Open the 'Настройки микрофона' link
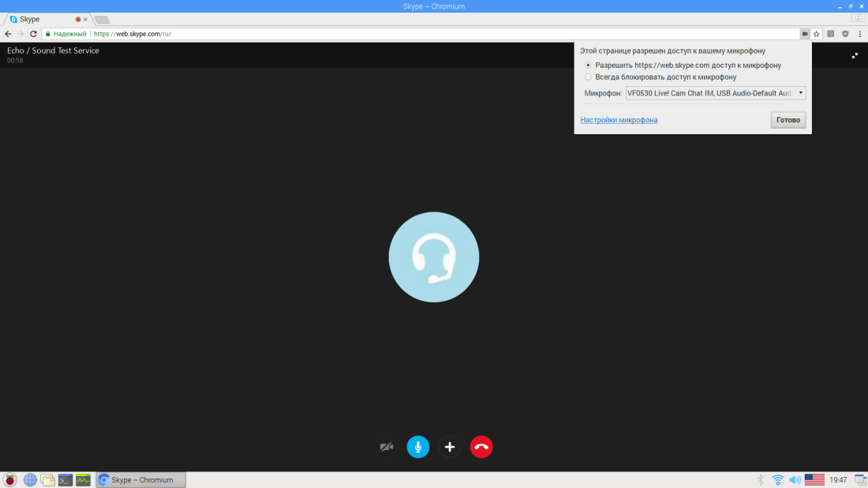Viewport: 868px width, 488px height. coord(619,120)
